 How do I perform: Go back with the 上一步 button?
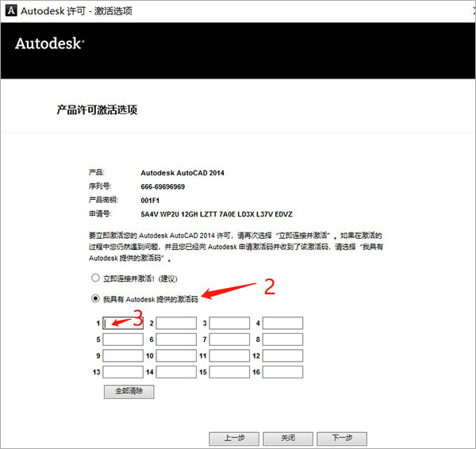(234, 439)
